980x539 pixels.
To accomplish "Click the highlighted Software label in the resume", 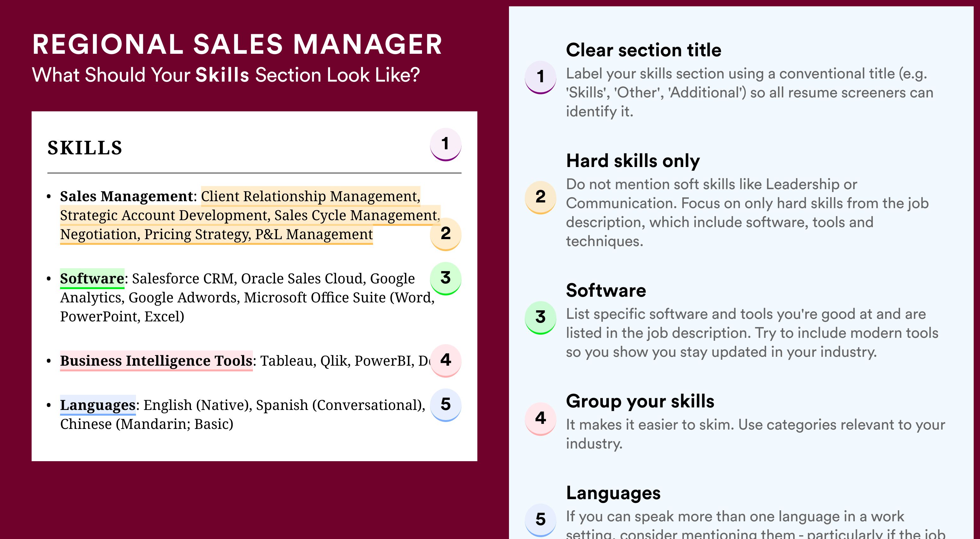I will point(92,278).
